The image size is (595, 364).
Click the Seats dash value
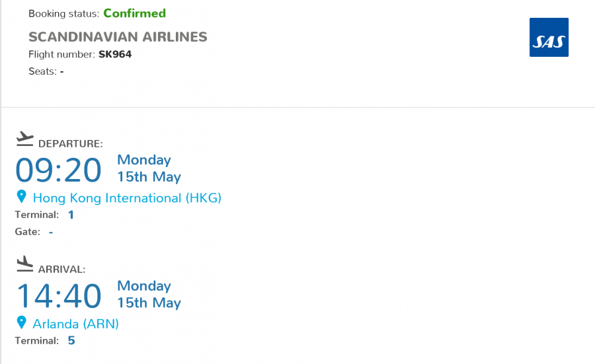point(61,71)
